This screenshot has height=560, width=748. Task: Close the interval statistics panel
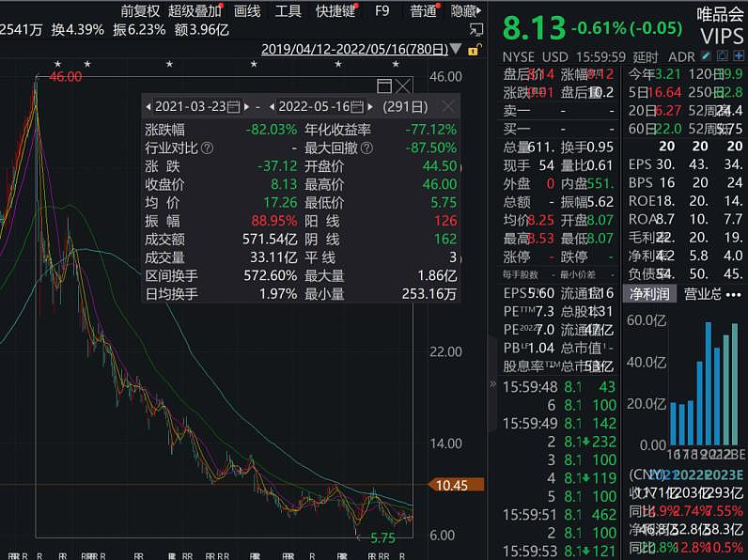coord(448,106)
